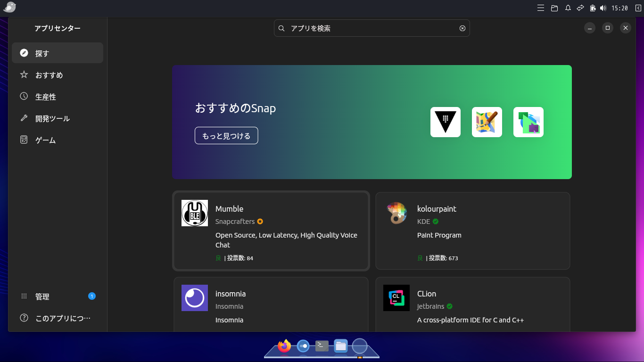Select the running App Center dock icon
The image size is (644, 362).
coord(360,346)
